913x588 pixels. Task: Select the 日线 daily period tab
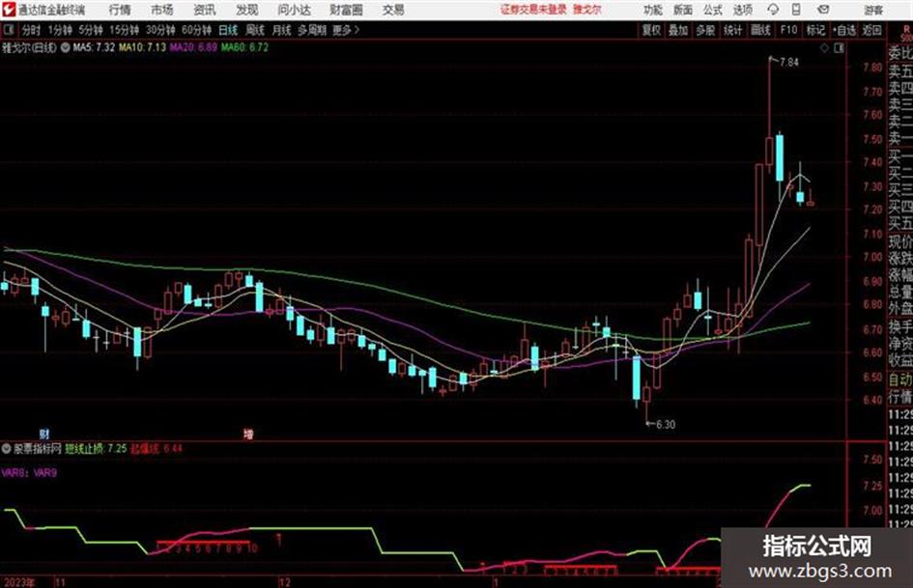[x=228, y=30]
